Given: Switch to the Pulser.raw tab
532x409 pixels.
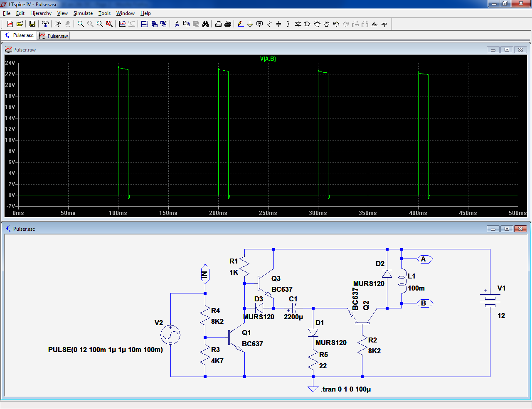Looking at the screenshot, I should tap(54, 36).
